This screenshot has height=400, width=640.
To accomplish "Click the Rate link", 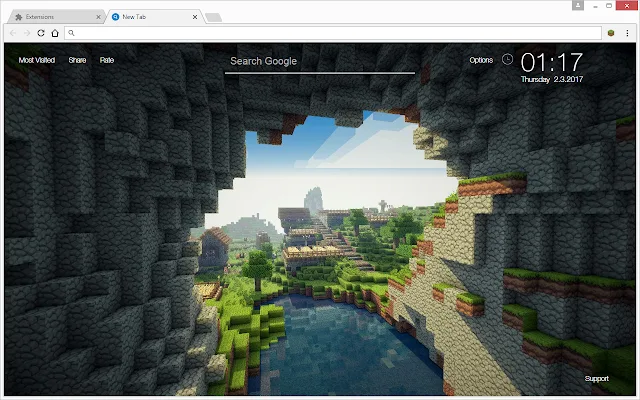I will tap(107, 60).
